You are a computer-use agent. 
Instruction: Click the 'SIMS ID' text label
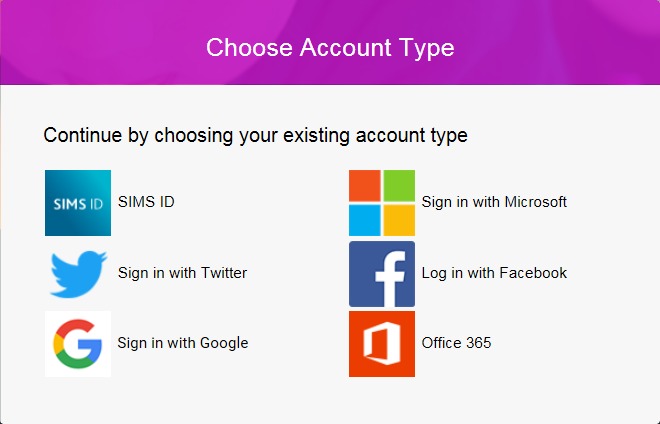point(146,202)
